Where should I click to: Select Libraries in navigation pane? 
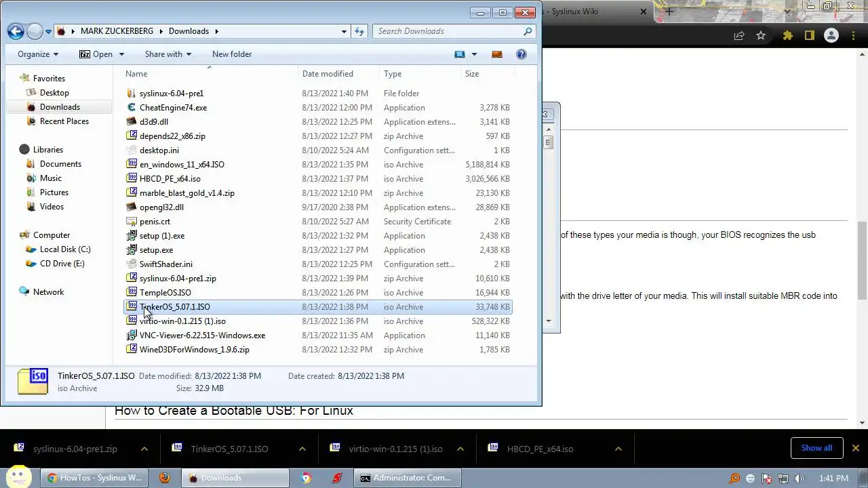(x=48, y=150)
